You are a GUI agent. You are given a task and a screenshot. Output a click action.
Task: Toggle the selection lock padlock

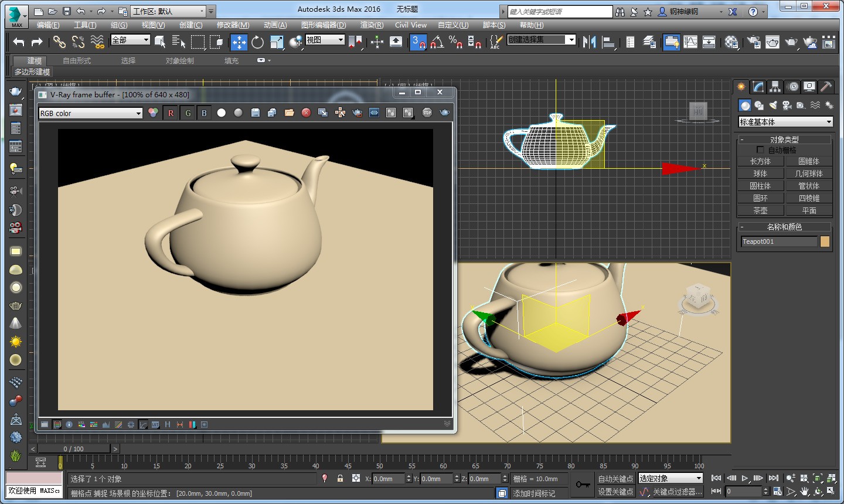tap(340, 478)
